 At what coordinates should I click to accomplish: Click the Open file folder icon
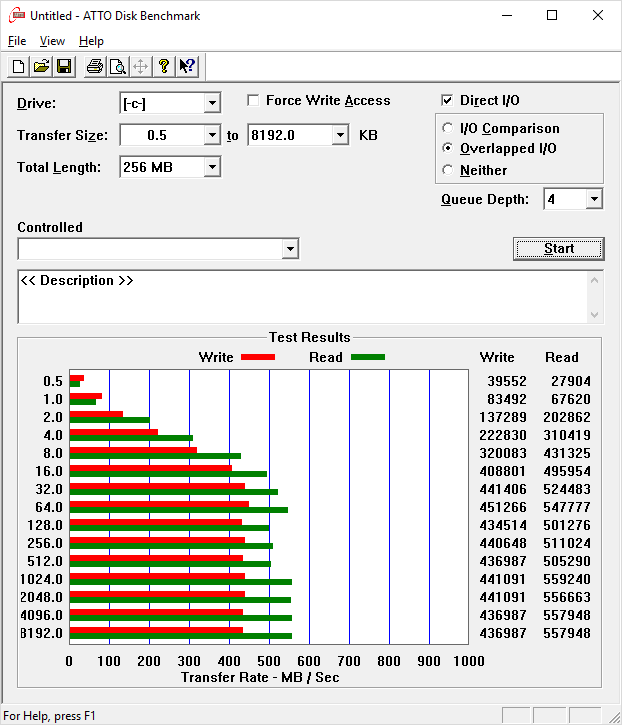point(42,67)
